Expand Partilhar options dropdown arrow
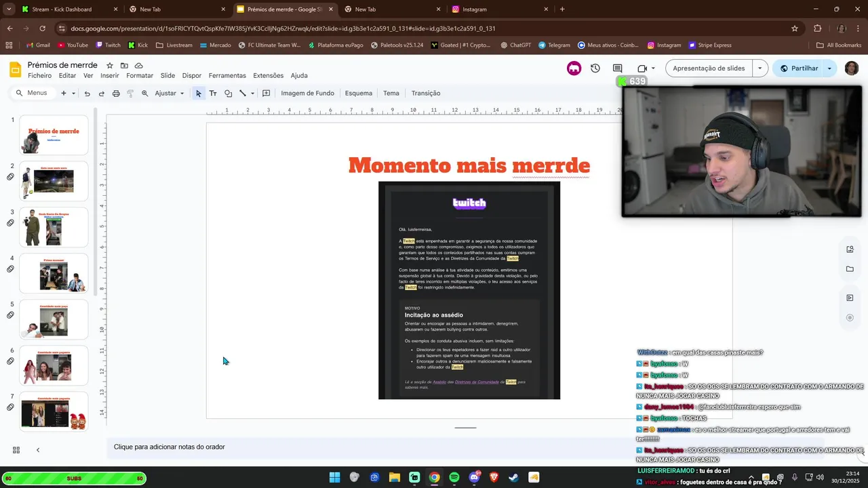The image size is (868, 488). click(x=829, y=68)
